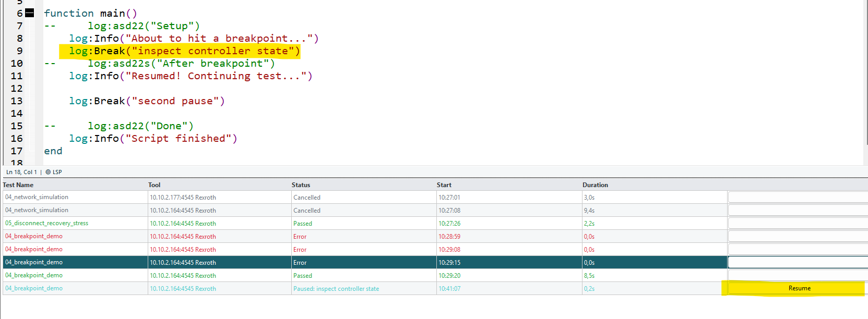Click the LSP status indicator dot

pyautogui.click(x=48, y=172)
